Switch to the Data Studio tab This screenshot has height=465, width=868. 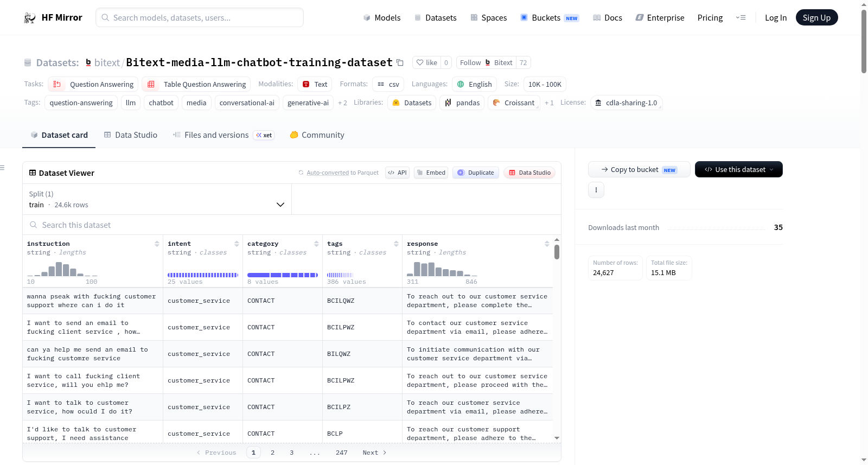(x=131, y=135)
